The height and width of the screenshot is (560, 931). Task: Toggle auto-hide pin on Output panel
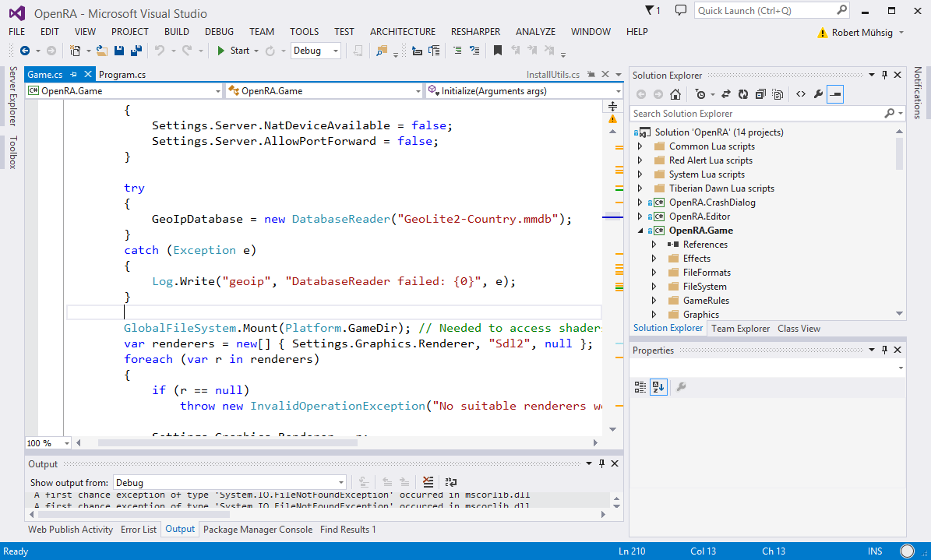(601, 463)
